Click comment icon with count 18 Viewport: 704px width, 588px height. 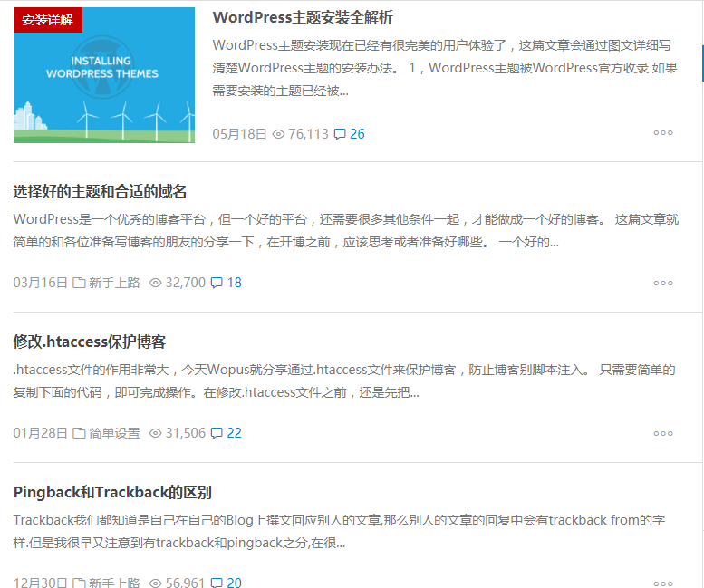217,283
